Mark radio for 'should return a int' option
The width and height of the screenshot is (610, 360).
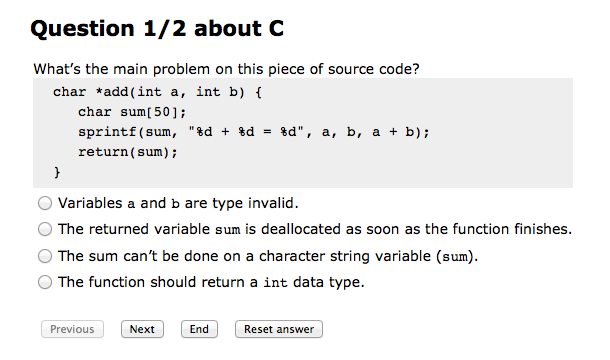pos(45,282)
